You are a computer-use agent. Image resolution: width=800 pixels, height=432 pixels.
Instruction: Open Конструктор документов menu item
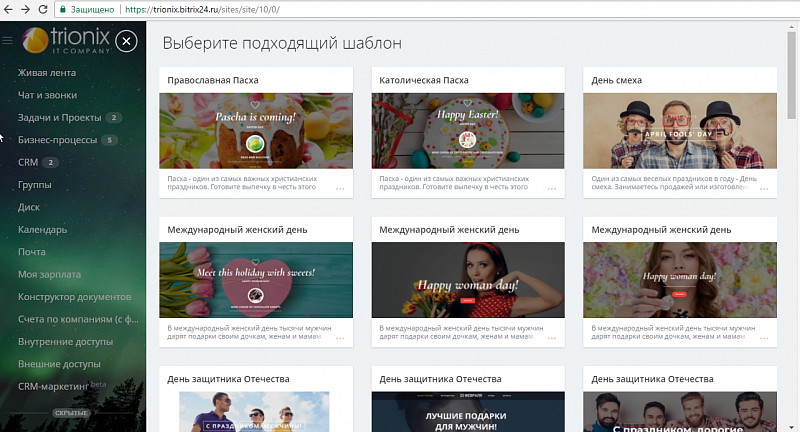point(74,297)
